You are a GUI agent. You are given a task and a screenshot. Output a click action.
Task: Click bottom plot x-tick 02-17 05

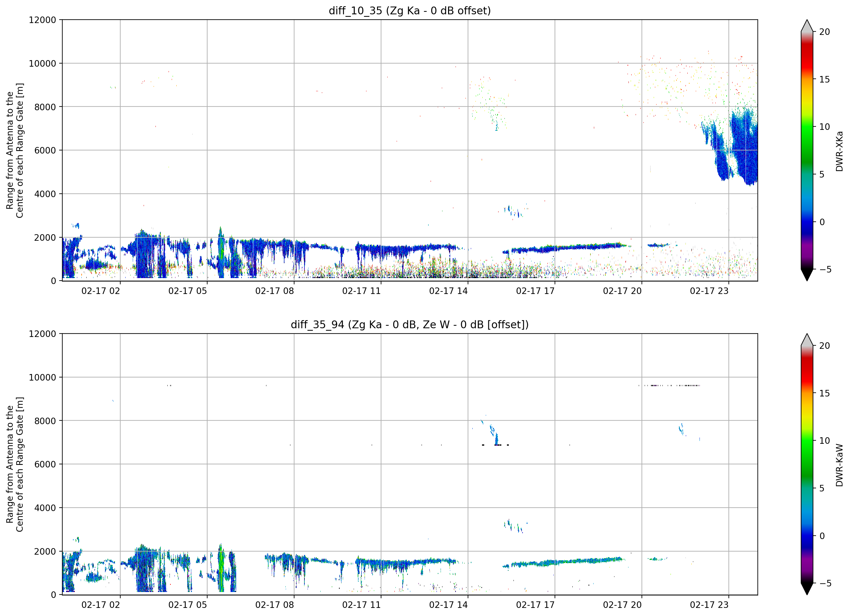188,605
